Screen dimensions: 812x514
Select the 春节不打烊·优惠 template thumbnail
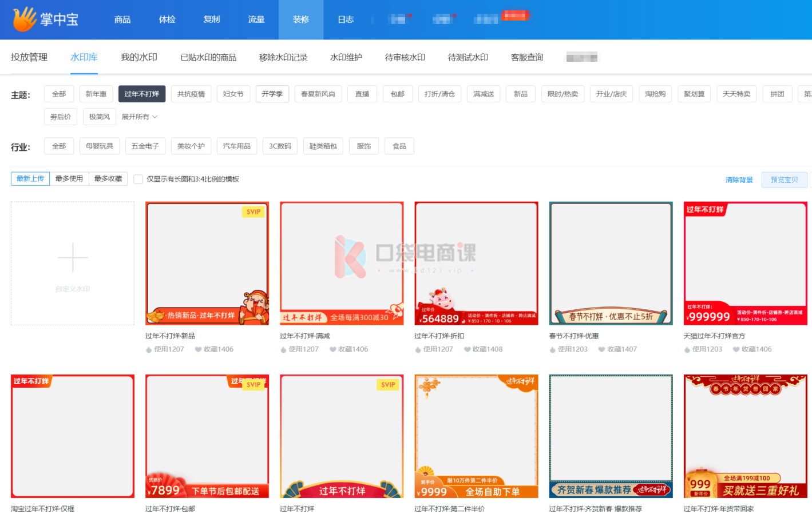(x=611, y=263)
